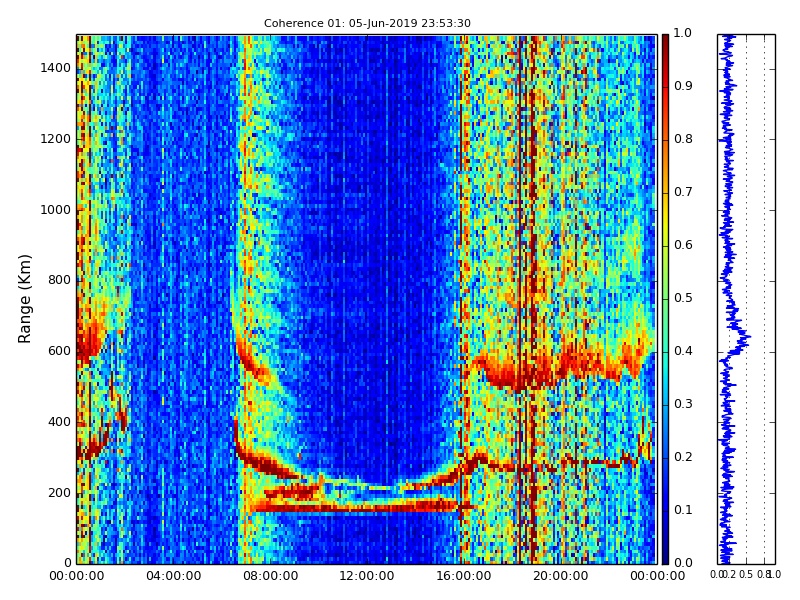Click the coherence color scale bar
Screen dimensions: 800x600
coord(665,299)
